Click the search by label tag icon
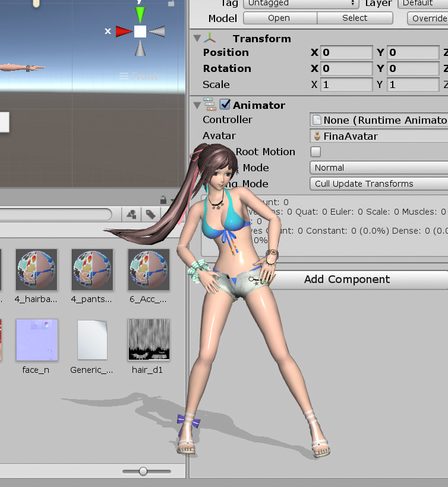The width and height of the screenshot is (448, 487). click(151, 214)
